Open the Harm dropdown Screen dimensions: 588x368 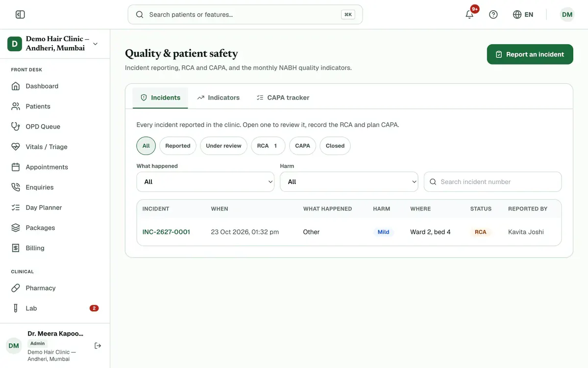pyautogui.click(x=349, y=182)
